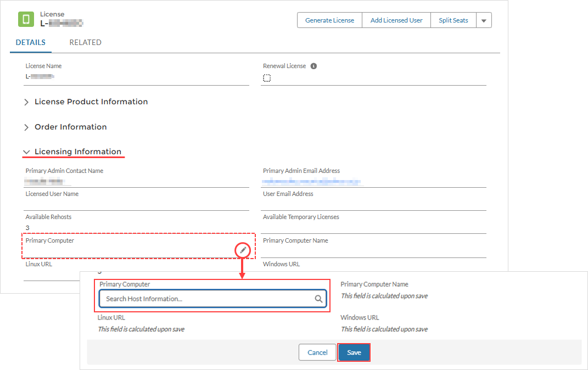
Task: Click the Generate License button
Action: [329, 20]
